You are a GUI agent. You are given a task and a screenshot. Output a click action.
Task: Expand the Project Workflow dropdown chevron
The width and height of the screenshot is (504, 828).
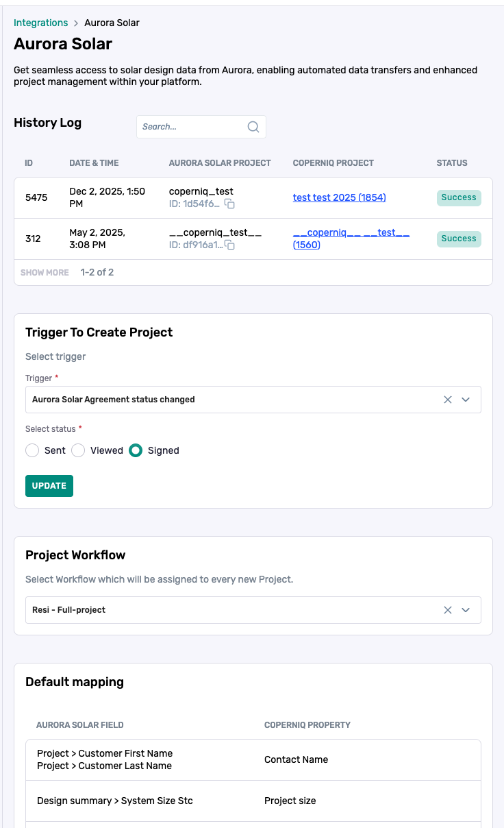[x=466, y=610]
